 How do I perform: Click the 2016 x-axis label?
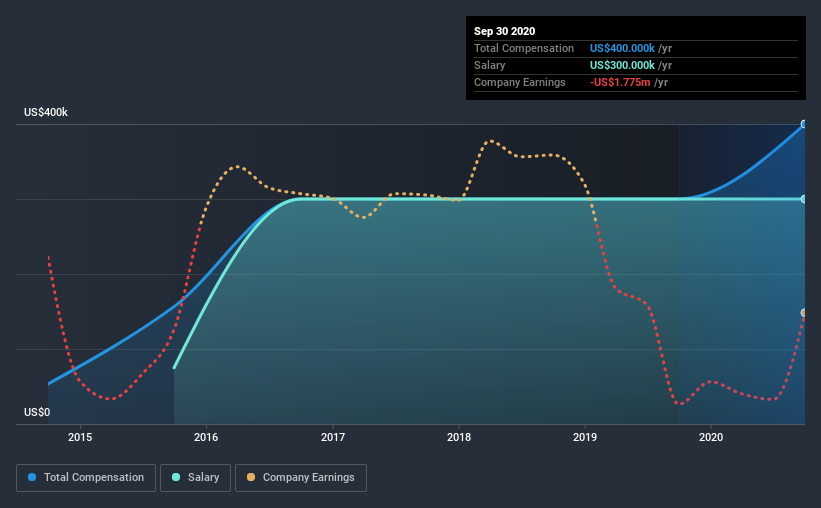point(206,437)
